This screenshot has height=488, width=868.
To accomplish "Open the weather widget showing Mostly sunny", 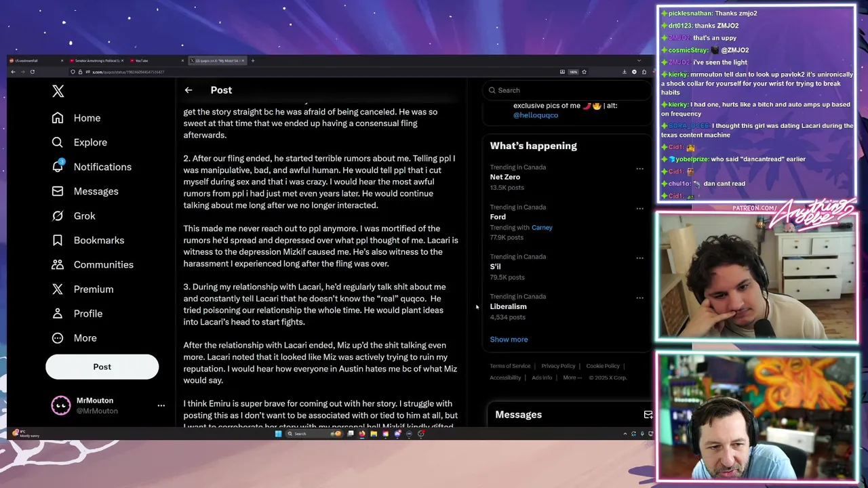I will pyautogui.click(x=25, y=434).
